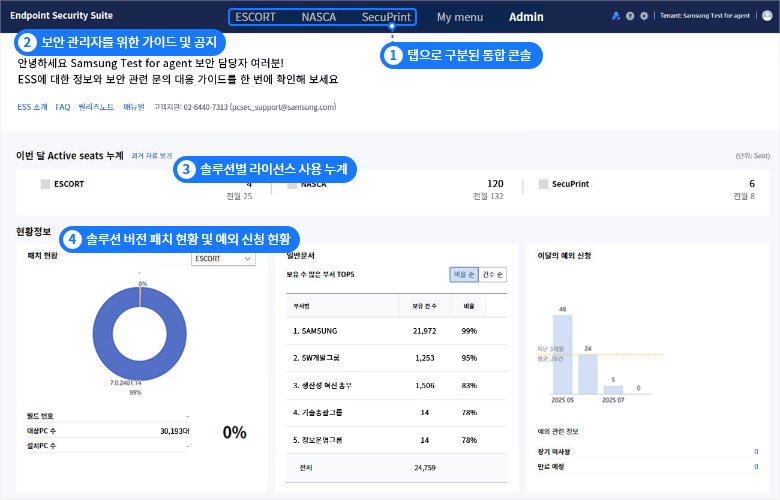Open the 릴리즈노트 link
780x500 pixels.
97,107
